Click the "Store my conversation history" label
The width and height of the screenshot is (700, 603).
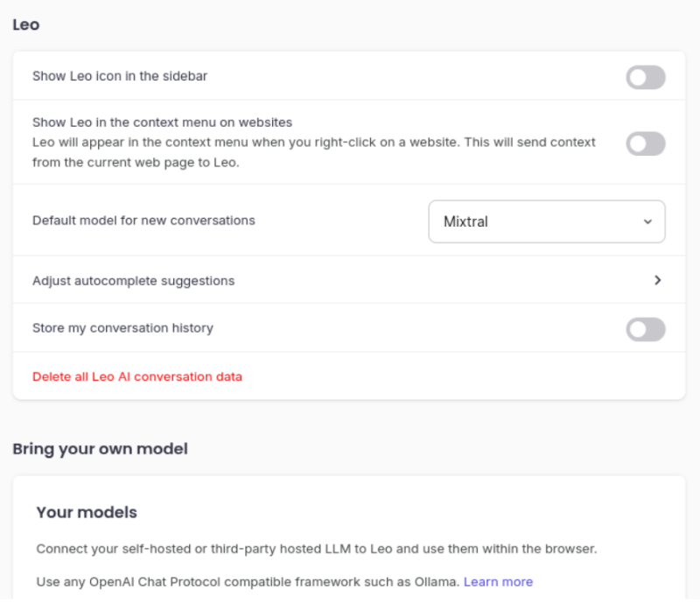tap(122, 328)
